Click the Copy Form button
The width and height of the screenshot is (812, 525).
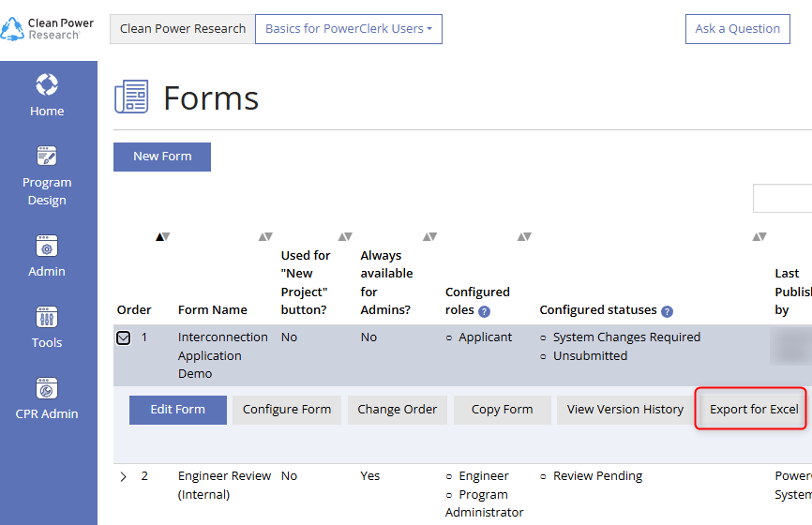[503, 410]
